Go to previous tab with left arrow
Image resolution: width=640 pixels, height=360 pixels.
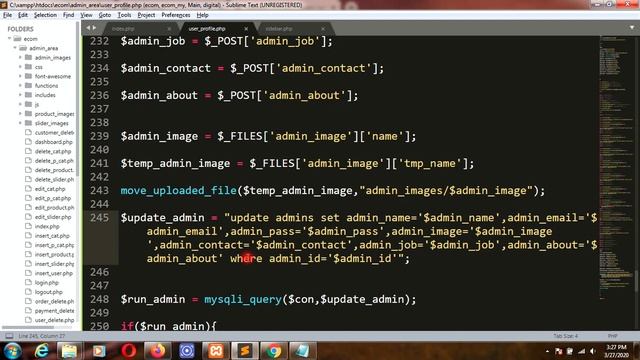(x=88, y=28)
